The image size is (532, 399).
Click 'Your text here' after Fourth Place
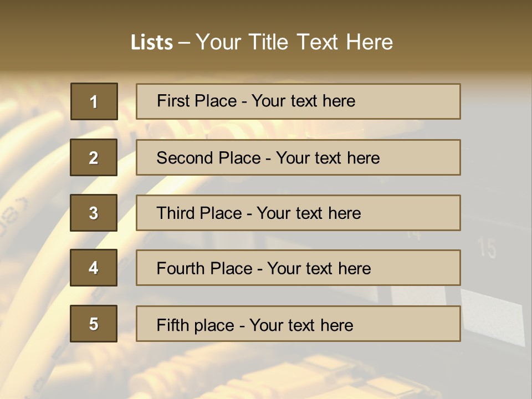click(x=319, y=269)
